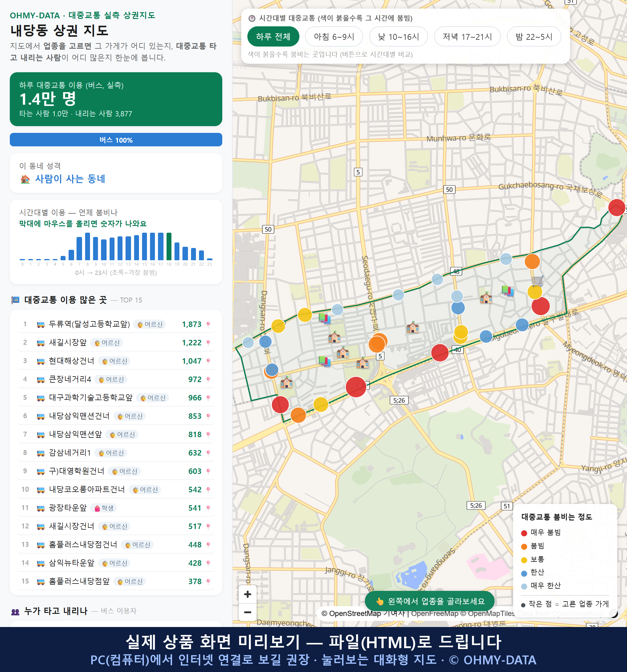Click pin icon for 현대해상건너 row
627x672 pixels.
pos(208,361)
